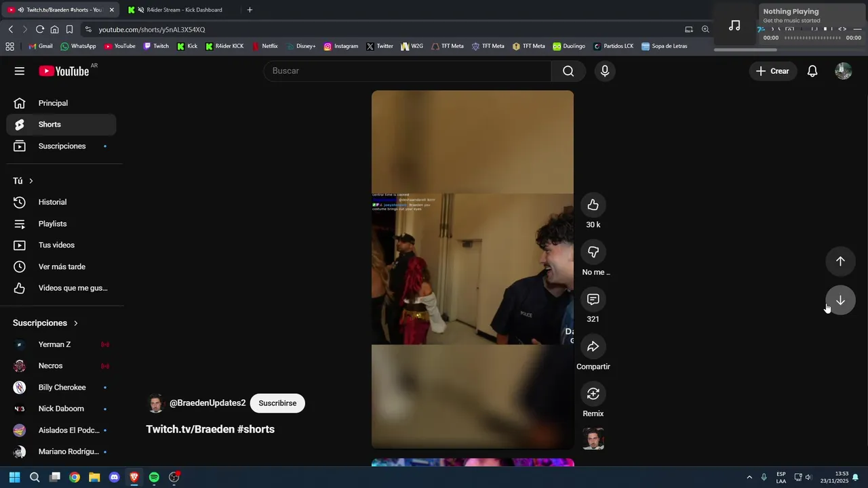Open the comments icon showing 321
Screen dimensions: 868x488
[593, 299]
